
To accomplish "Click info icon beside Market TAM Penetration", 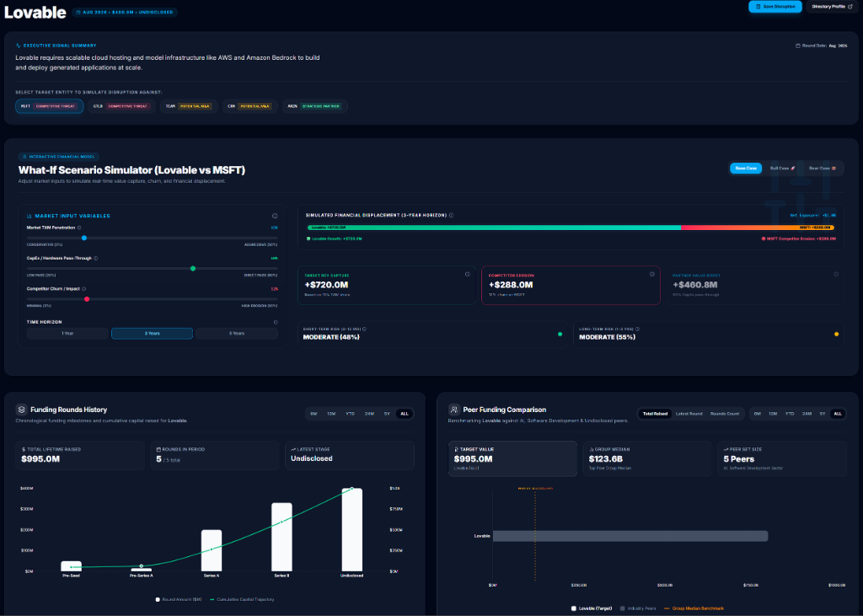I will tap(79, 228).
